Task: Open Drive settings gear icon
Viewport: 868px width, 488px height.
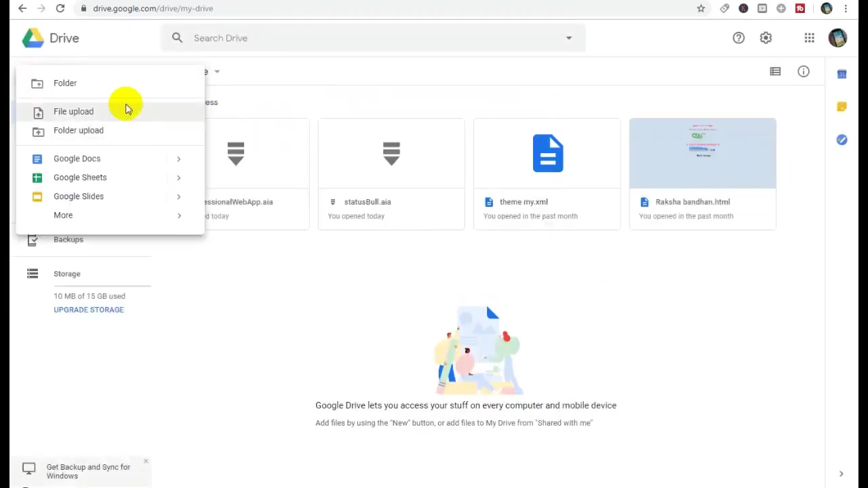Action: tap(766, 38)
